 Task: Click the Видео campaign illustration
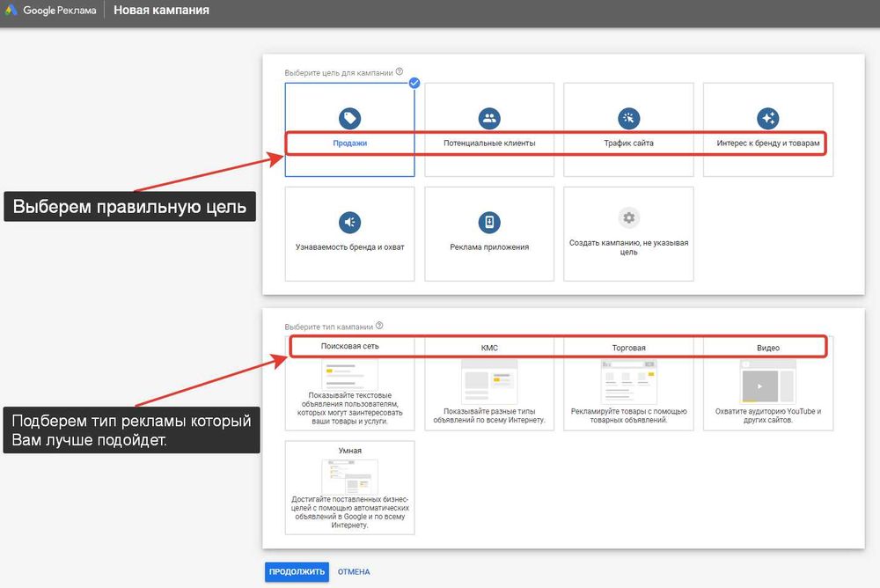[x=767, y=382]
